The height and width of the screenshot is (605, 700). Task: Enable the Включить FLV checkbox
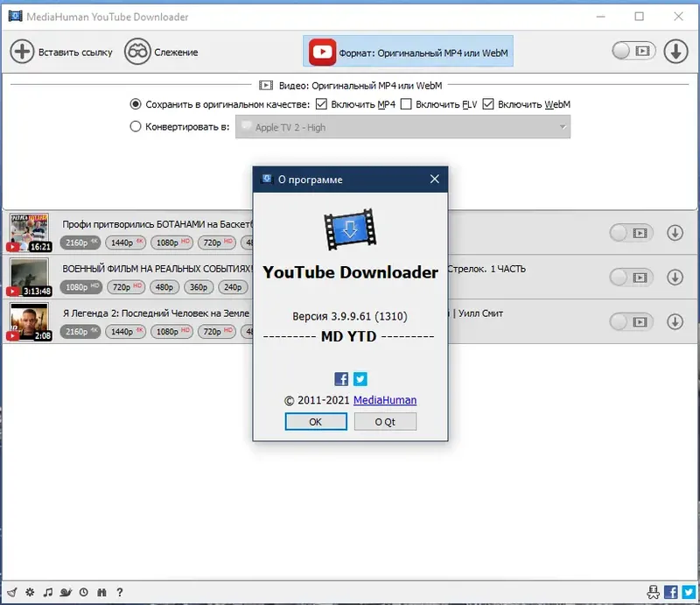tap(407, 103)
